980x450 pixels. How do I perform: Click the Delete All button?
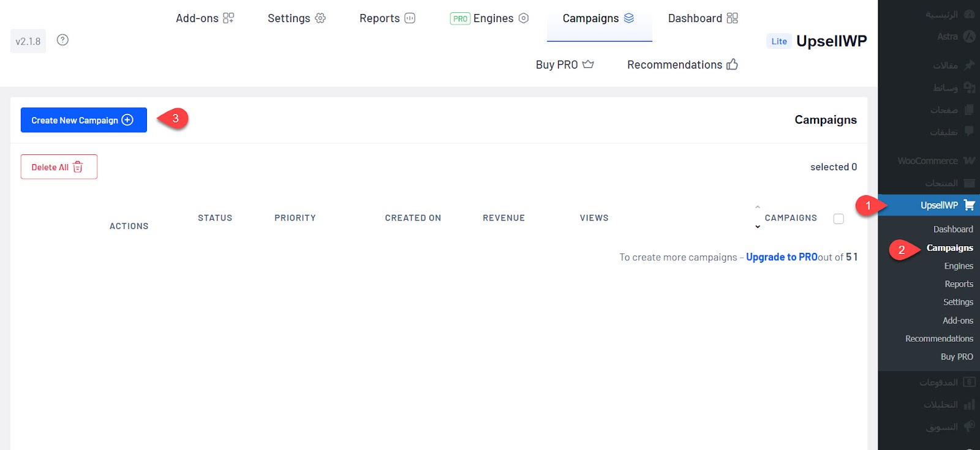59,167
